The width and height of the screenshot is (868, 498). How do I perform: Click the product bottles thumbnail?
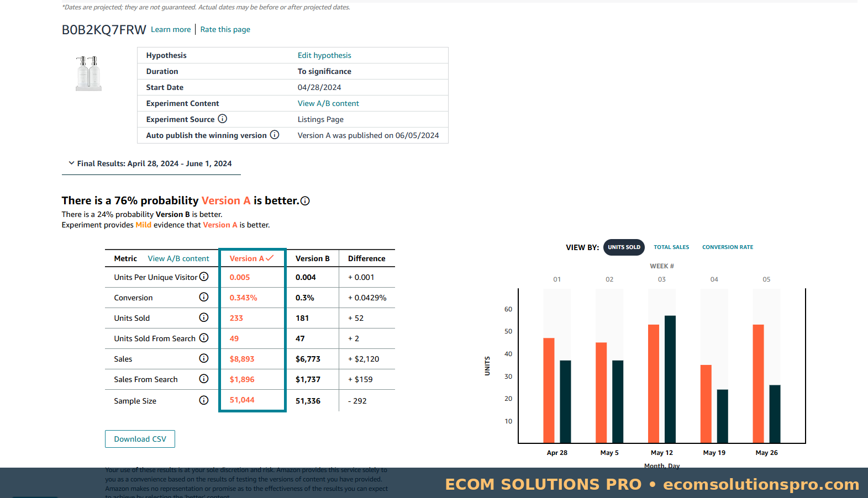[x=88, y=73]
